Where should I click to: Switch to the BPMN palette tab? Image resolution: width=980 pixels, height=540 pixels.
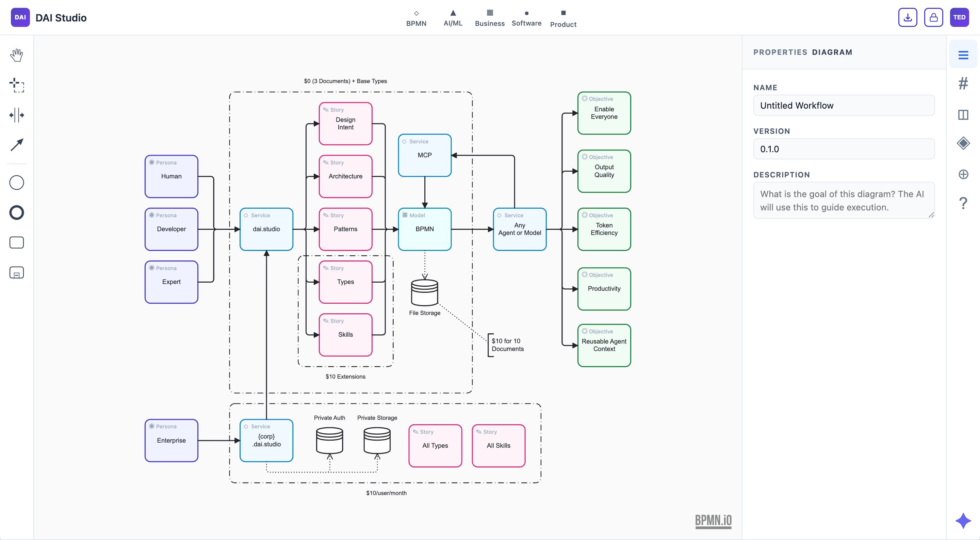pyautogui.click(x=416, y=18)
